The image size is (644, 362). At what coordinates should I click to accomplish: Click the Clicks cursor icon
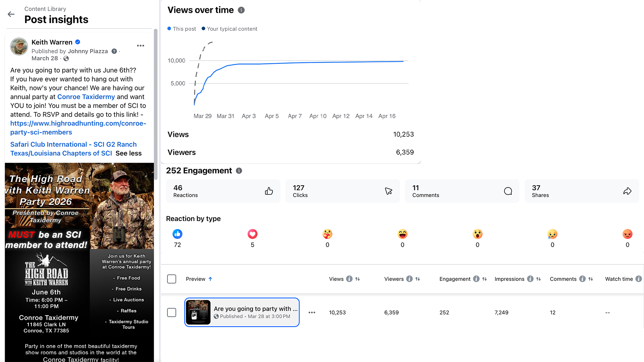(x=388, y=191)
